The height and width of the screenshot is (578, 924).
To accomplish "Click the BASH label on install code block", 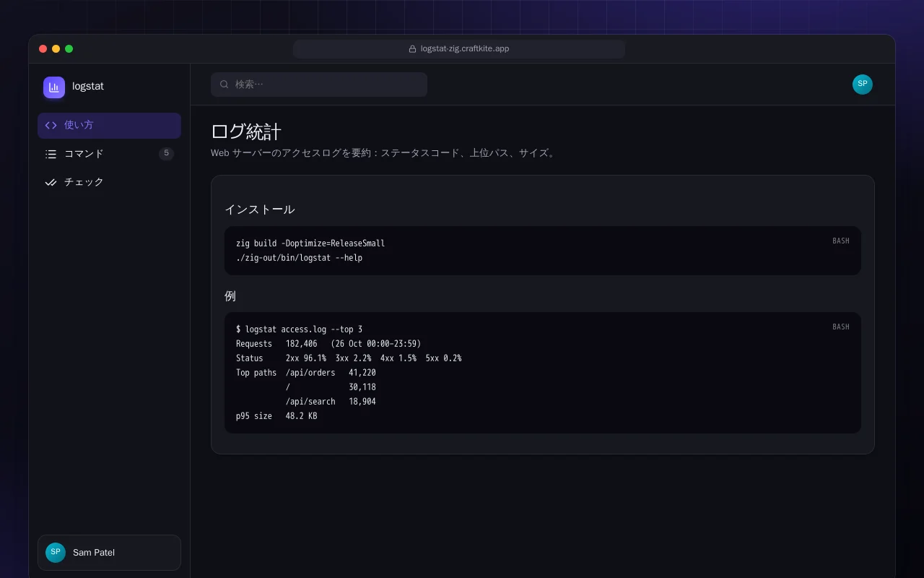I will pyautogui.click(x=841, y=241).
